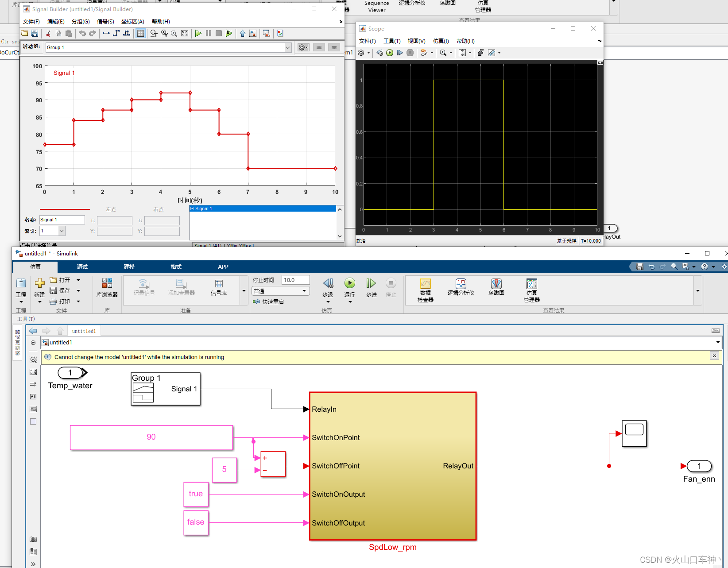Screen dimensions: 728x568
Task: Open 坐标区(A) menu in Signal Builder
Action: (x=133, y=21)
